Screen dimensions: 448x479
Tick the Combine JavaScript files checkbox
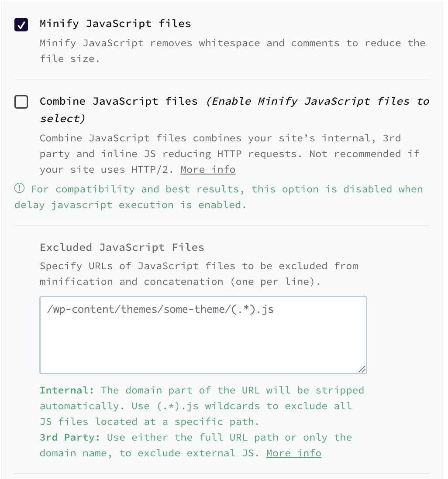coord(21,102)
